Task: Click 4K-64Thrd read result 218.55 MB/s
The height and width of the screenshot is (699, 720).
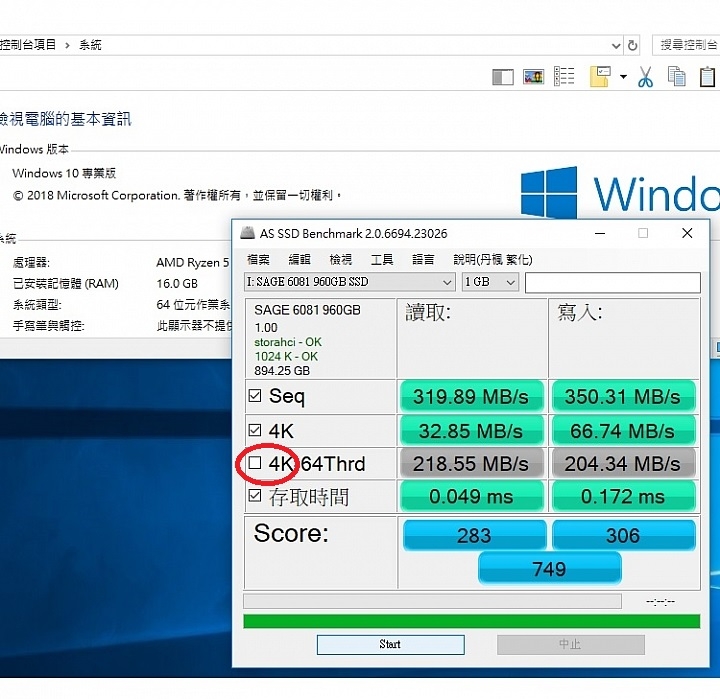Action: pos(472,463)
